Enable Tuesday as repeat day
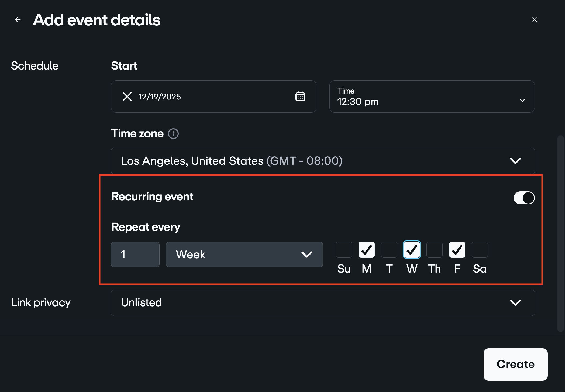 pyautogui.click(x=389, y=250)
